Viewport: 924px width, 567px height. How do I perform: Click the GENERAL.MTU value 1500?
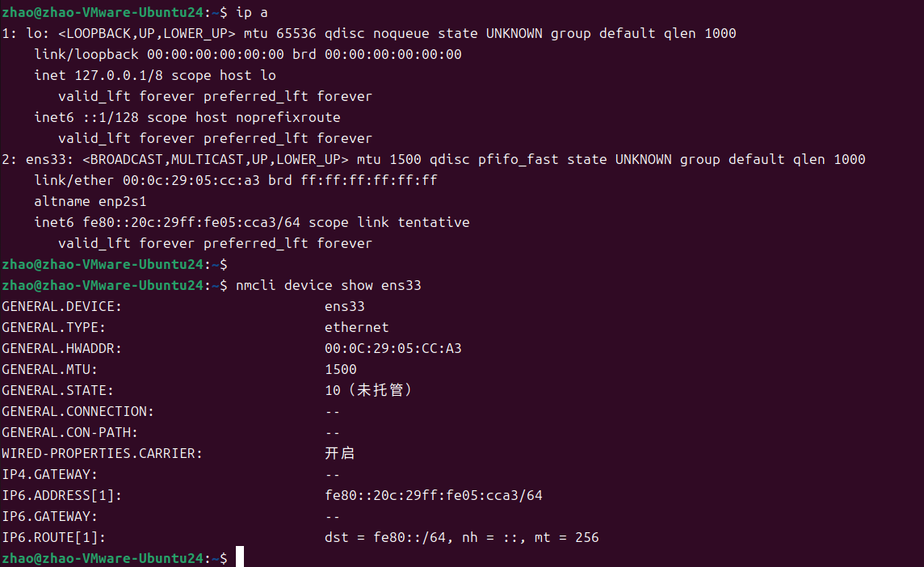click(341, 370)
